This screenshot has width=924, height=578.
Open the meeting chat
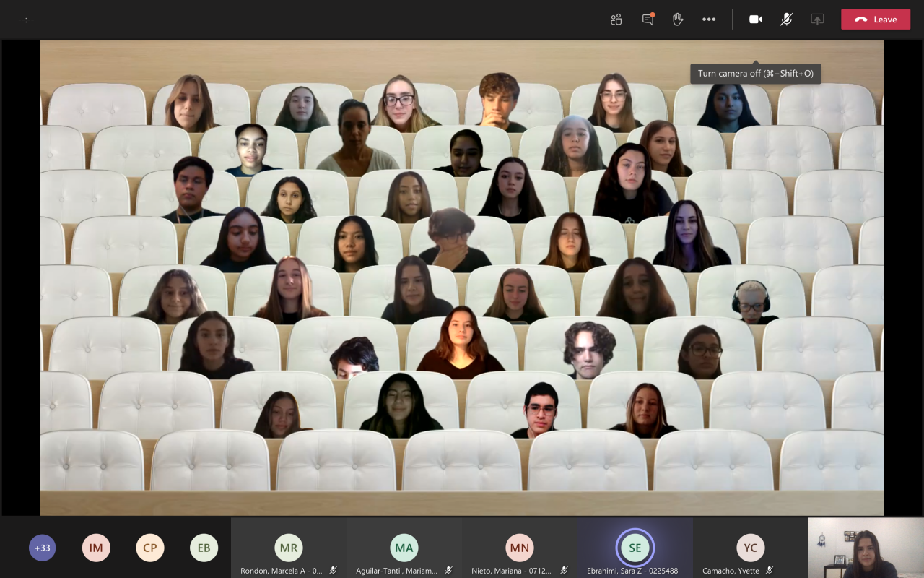[x=648, y=20]
